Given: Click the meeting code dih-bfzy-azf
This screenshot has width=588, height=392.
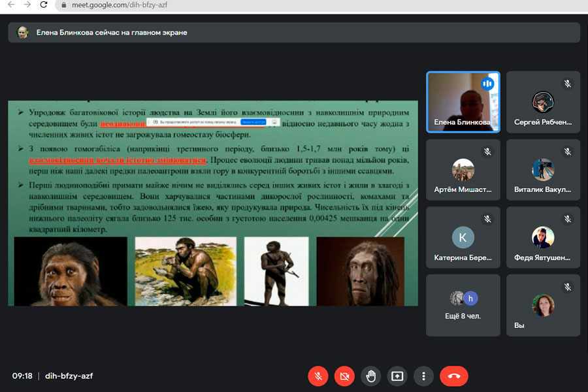Looking at the screenshot, I should pyautogui.click(x=69, y=376).
